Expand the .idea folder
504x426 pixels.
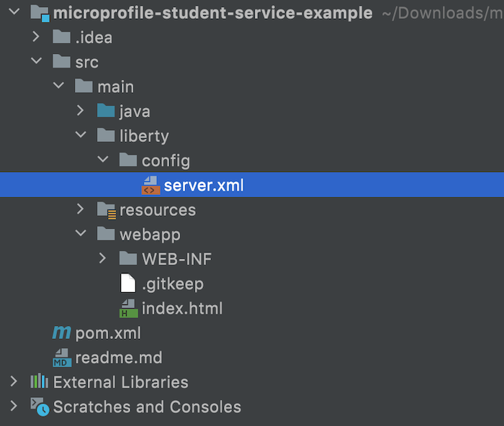[x=36, y=37]
